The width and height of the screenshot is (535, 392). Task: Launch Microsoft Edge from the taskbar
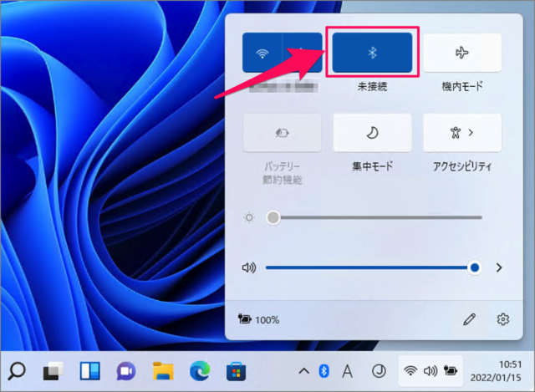coord(200,371)
